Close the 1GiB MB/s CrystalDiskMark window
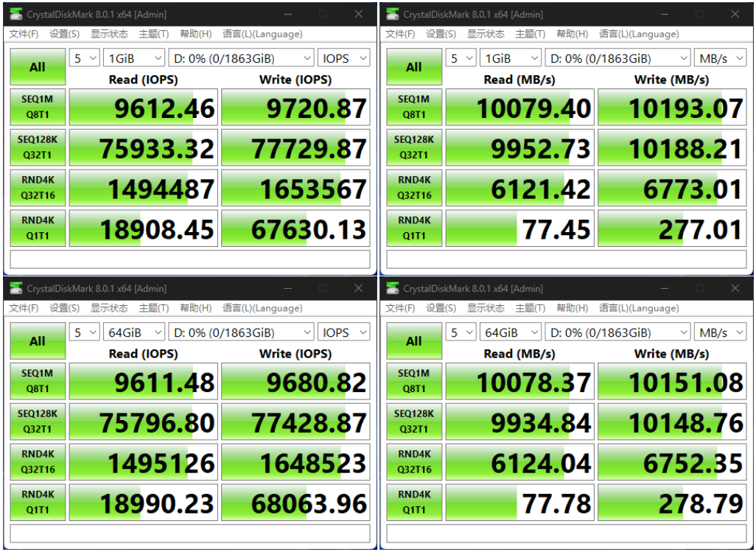This screenshot has height=552, width=756. pyautogui.click(x=734, y=14)
